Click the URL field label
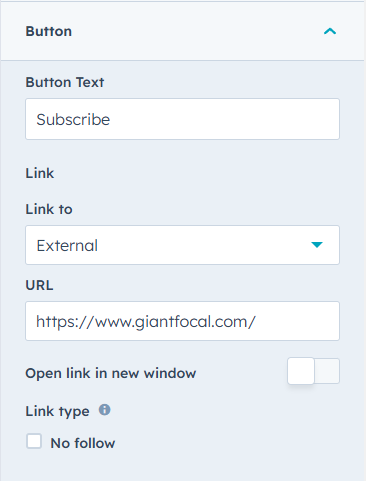This screenshot has width=366, height=481. (39, 285)
